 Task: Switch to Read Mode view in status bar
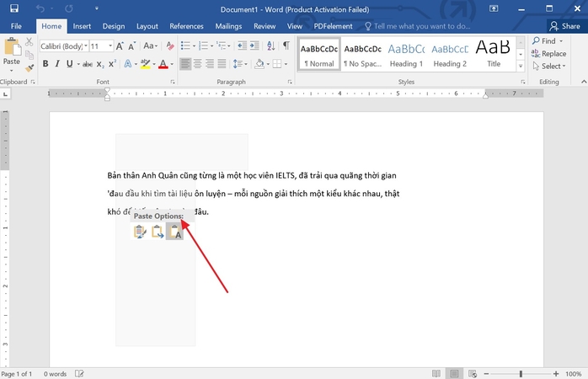pyautogui.click(x=436, y=374)
